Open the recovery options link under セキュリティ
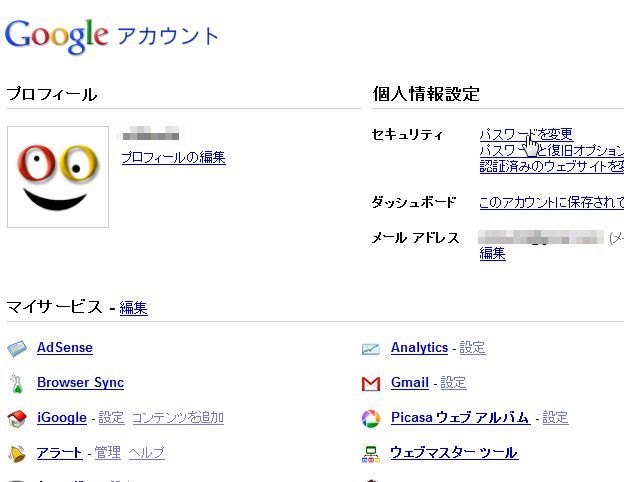The width and height of the screenshot is (624, 482). coord(552,150)
